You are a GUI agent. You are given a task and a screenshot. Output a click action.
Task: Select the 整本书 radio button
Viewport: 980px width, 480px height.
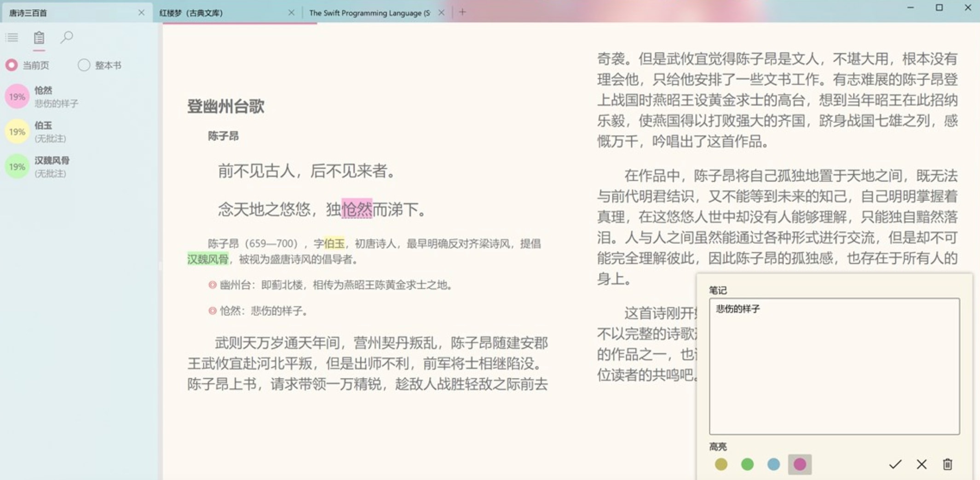click(x=84, y=65)
